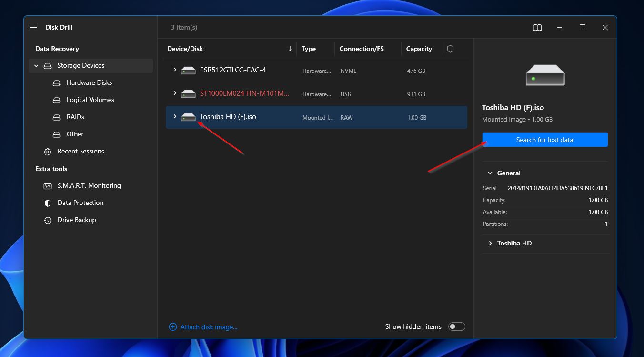644x357 pixels.
Task: Click the NVME connection cell
Action: click(349, 71)
